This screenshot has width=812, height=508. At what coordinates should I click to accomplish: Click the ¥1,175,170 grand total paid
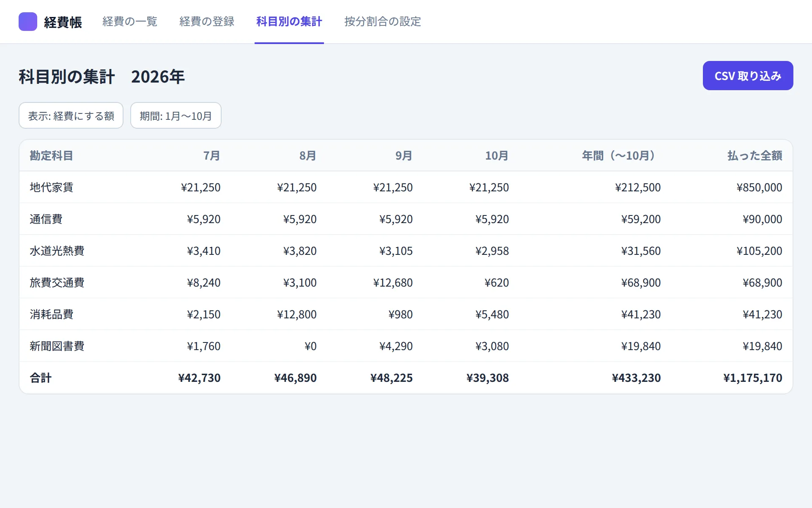tap(753, 378)
